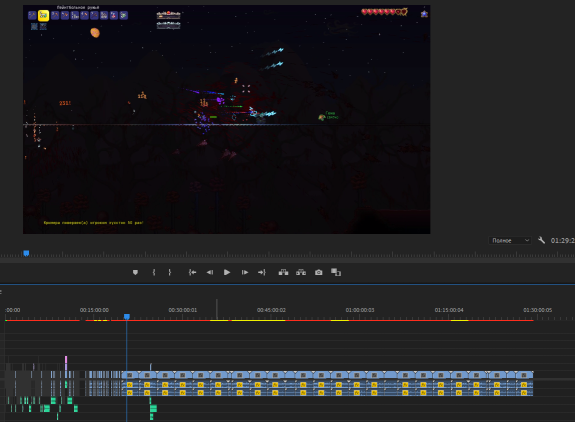The image size is (575, 422).
Task: Open the Полное playback resolution dropdown
Action: [x=510, y=241]
